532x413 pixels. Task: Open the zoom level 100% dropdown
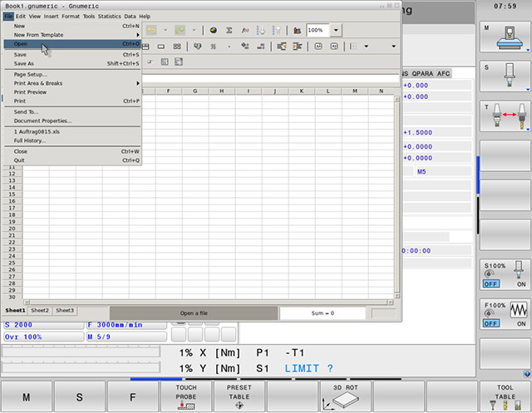point(336,30)
